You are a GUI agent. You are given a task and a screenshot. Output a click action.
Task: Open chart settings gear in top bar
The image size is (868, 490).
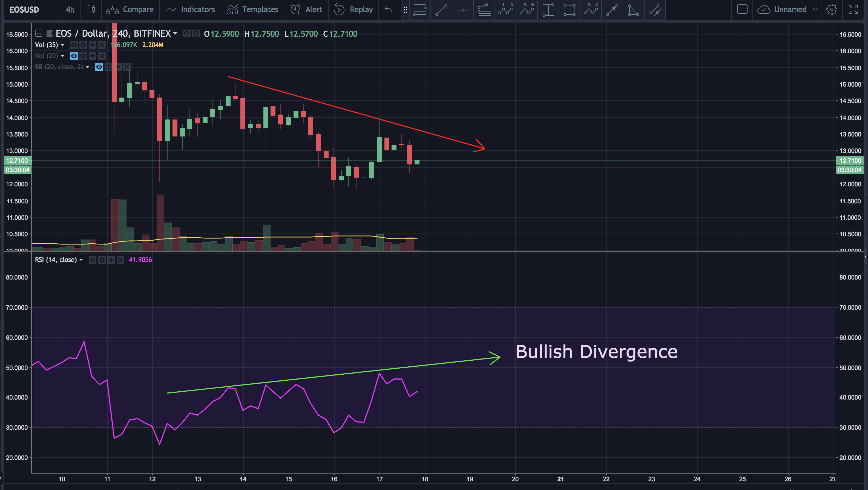click(x=832, y=9)
